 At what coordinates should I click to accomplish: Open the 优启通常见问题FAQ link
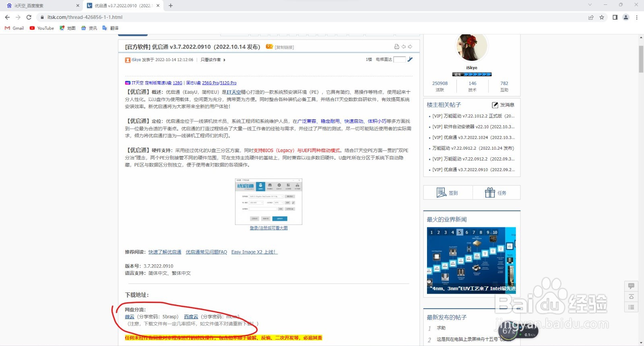pos(206,252)
